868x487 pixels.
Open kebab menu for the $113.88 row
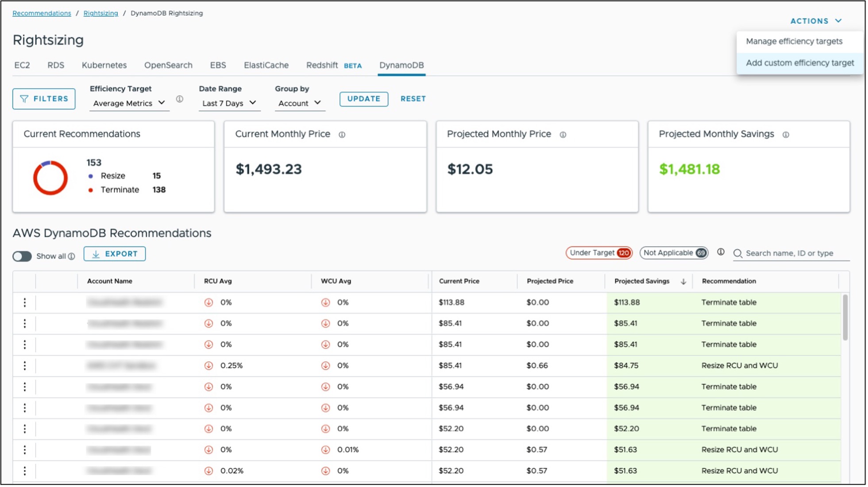tap(25, 302)
